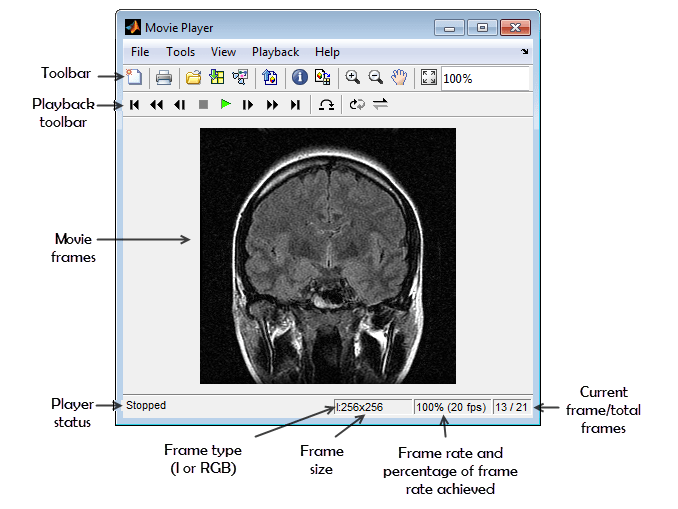Select the Zoom Out magnifier tool
The image size is (678, 509).
(376, 77)
